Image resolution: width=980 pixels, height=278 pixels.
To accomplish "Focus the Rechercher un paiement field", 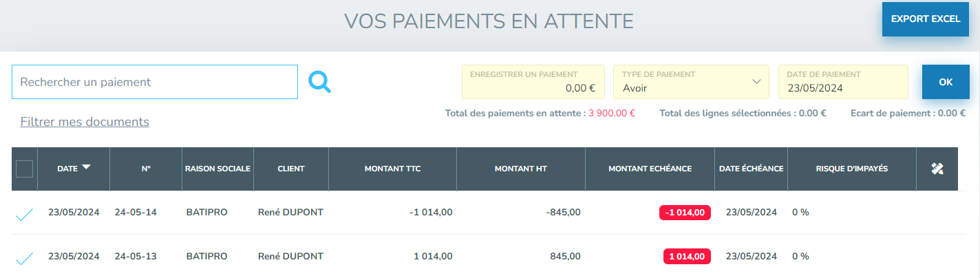I will click(x=155, y=82).
